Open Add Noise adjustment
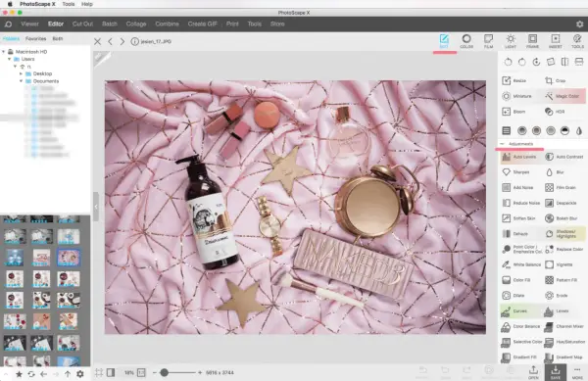Viewport: 588px width, 381px height. (518, 188)
